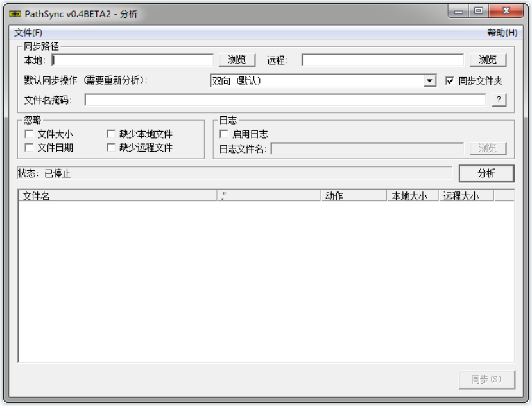Toggle the 同步文件夹 checkbox

tap(450, 81)
